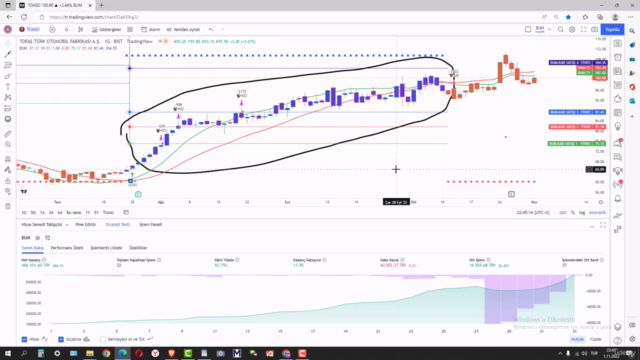Select the Bu sene time range
This screenshot has width=640, height=360.
[x=74, y=213]
